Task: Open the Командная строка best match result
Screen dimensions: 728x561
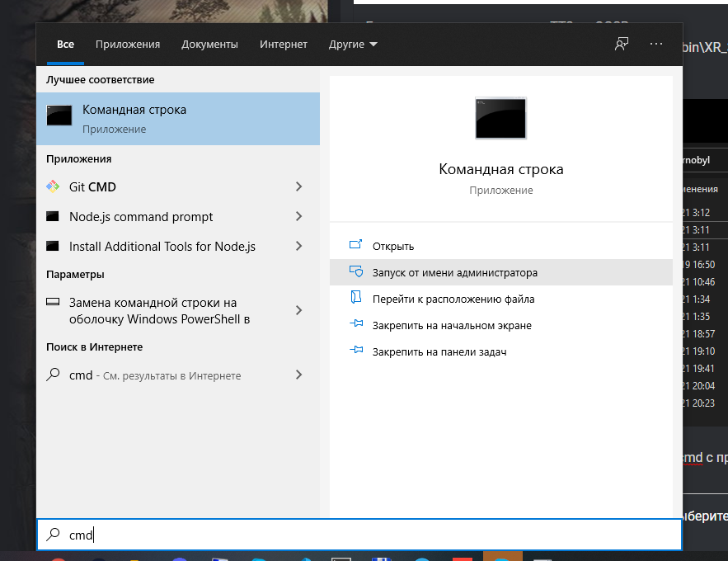Action: [177, 118]
